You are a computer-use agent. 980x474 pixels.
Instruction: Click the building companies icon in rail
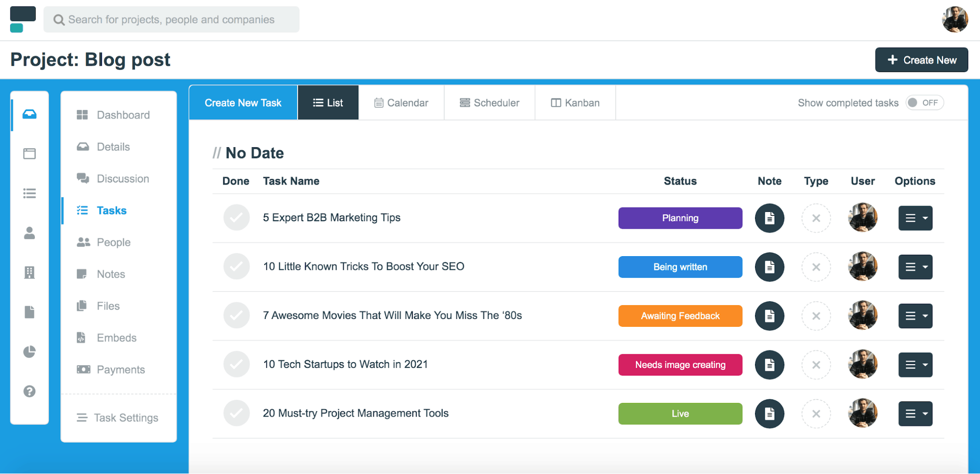point(29,272)
